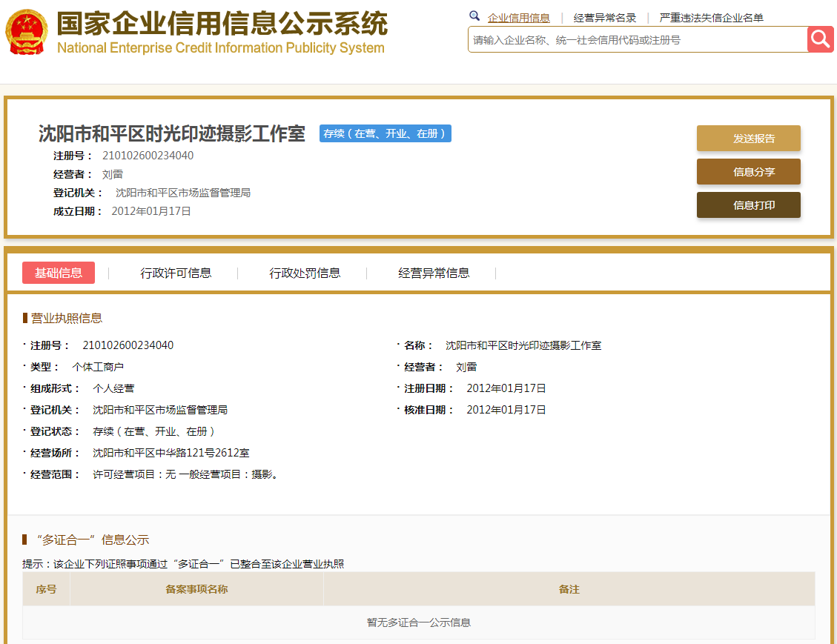Click the 国家企业信用信息公示系统 site title
The image size is (837, 644).
(222, 25)
